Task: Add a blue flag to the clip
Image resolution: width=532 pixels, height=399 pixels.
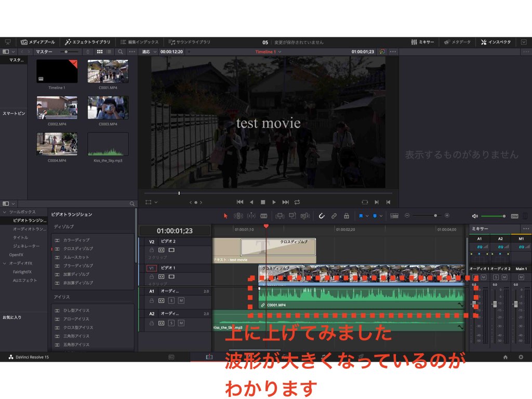Action: click(x=361, y=216)
